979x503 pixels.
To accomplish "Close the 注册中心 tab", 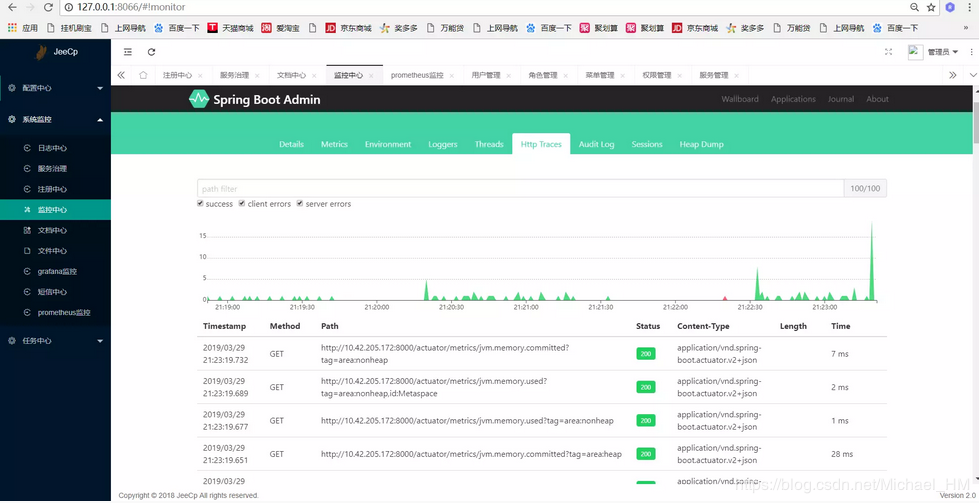I will [200, 75].
